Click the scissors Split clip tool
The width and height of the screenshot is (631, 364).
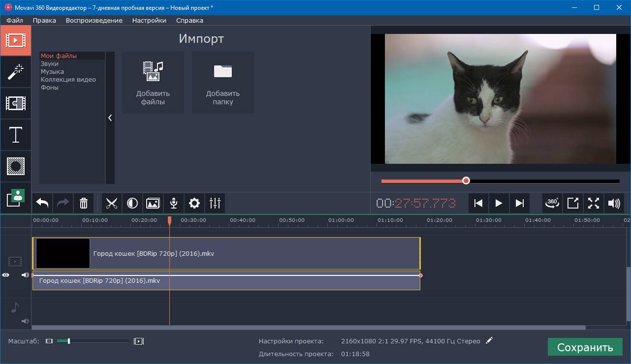point(112,203)
